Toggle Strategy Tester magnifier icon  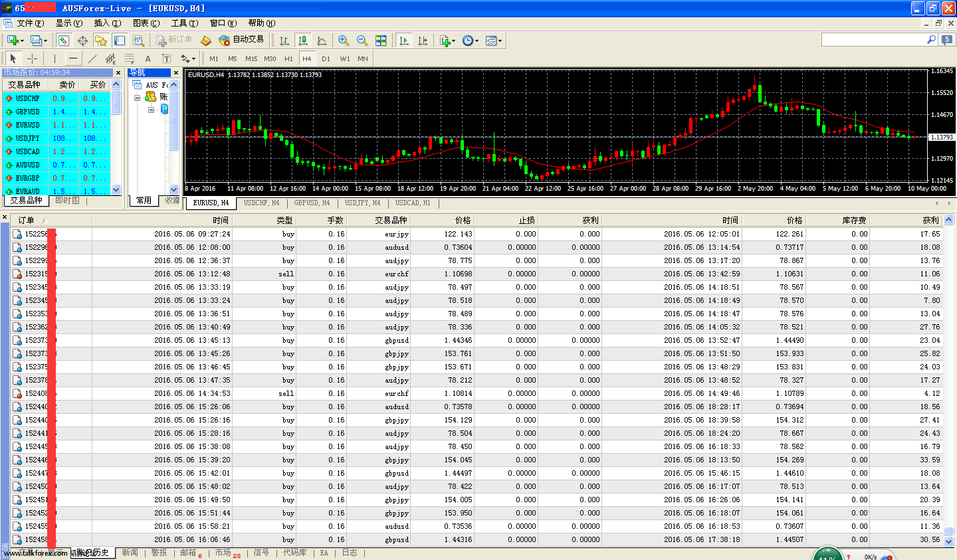pos(138,41)
